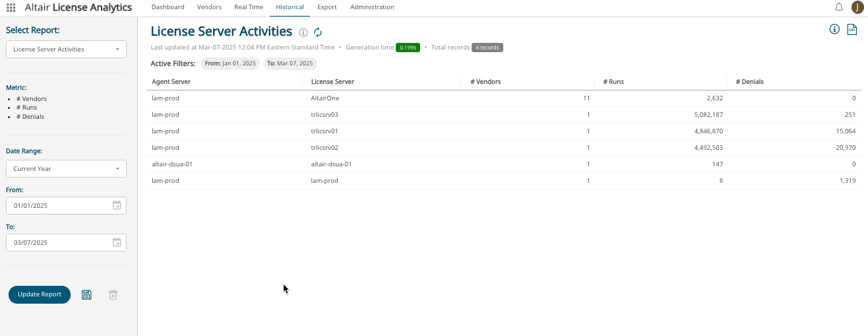The image size is (868, 336).
Task: Open the To date calendar picker
Action: pyautogui.click(x=117, y=242)
